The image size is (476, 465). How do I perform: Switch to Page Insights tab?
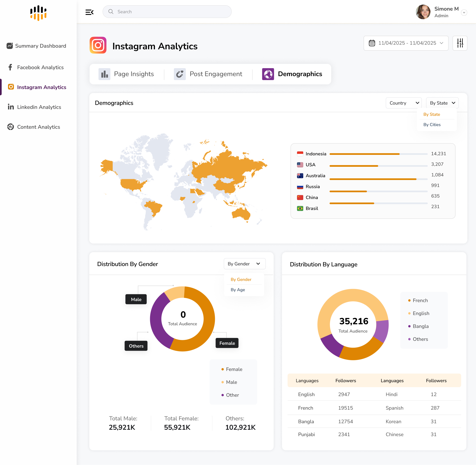click(126, 74)
